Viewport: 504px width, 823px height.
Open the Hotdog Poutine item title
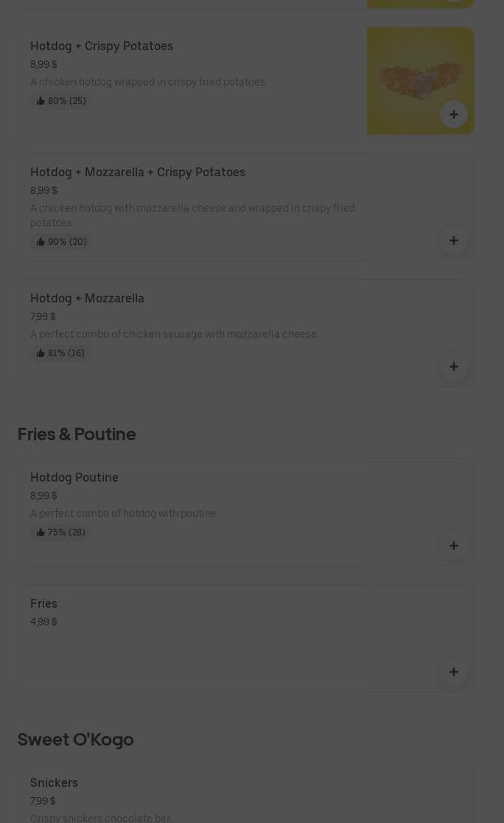point(74,477)
